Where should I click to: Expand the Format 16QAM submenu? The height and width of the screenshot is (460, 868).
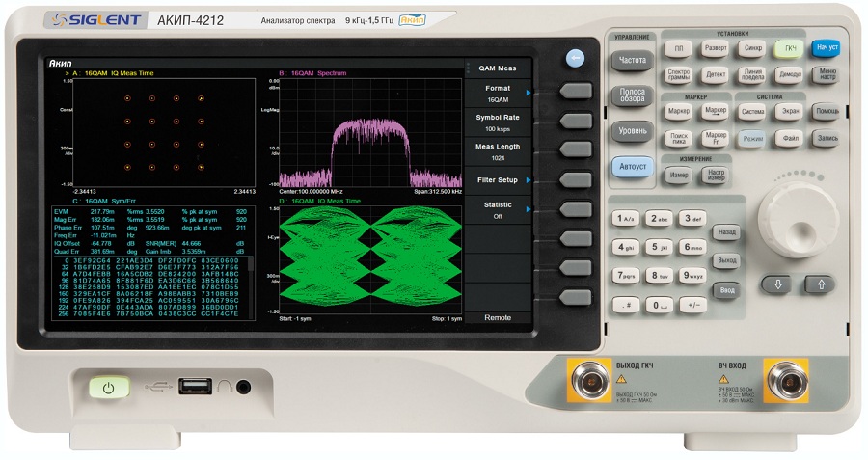(498, 94)
